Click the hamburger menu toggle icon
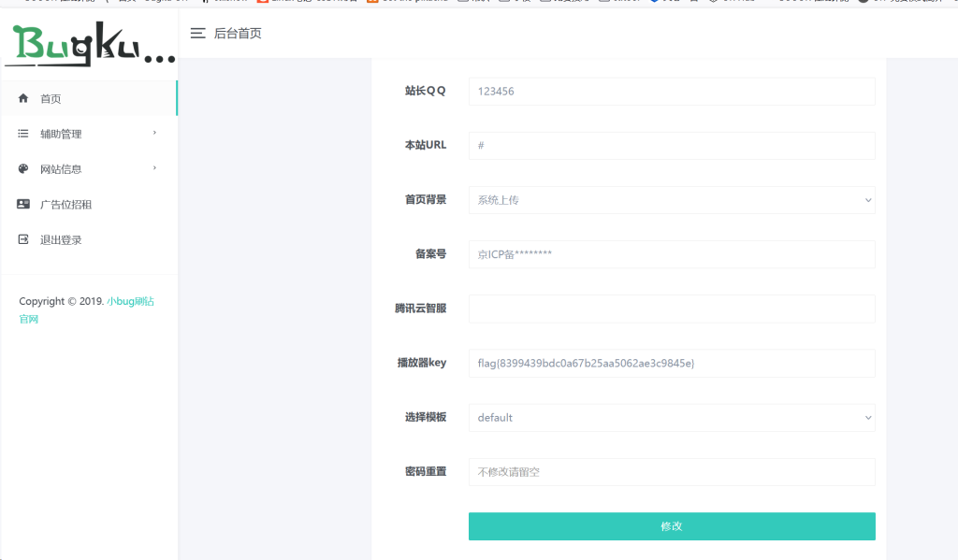This screenshot has height=560, width=958. click(197, 34)
